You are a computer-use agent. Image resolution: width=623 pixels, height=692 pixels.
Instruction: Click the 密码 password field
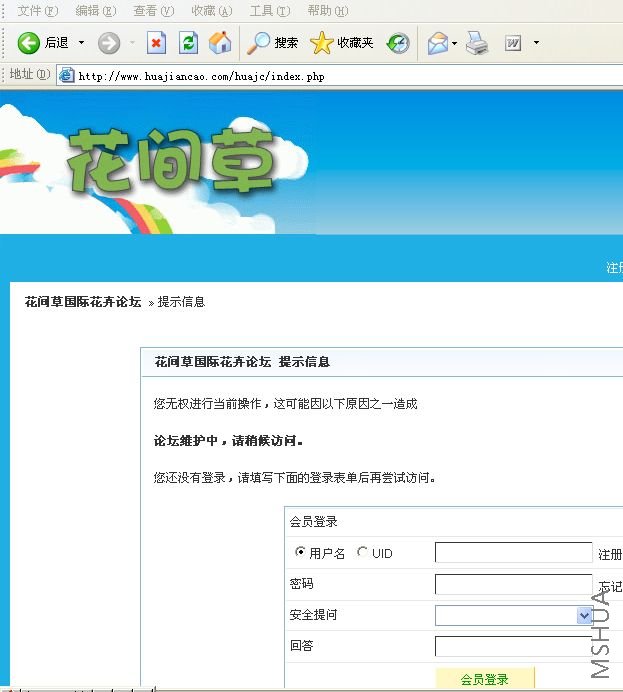pos(514,584)
